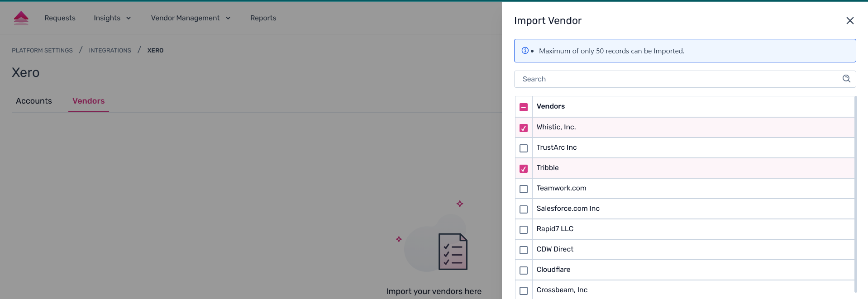Open the Requests menu item
Image resolution: width=868 pixels, height=299 pixels.
click(x=60, y=18)
